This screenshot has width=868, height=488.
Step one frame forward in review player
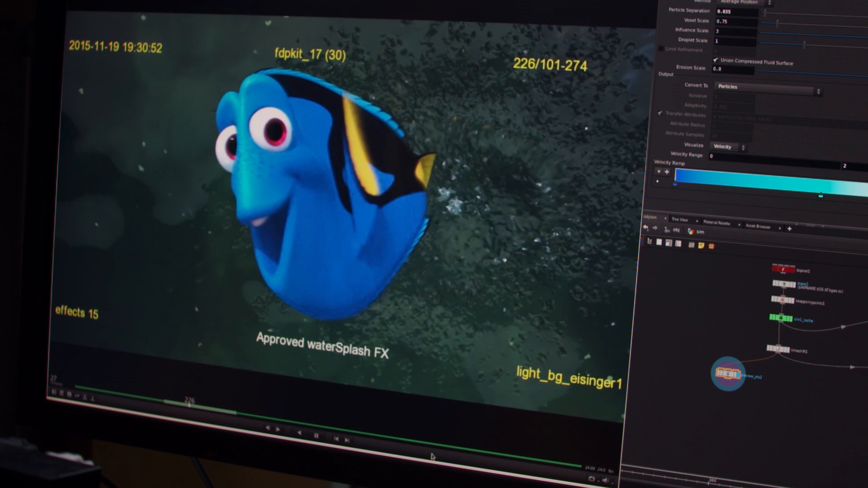278,429
